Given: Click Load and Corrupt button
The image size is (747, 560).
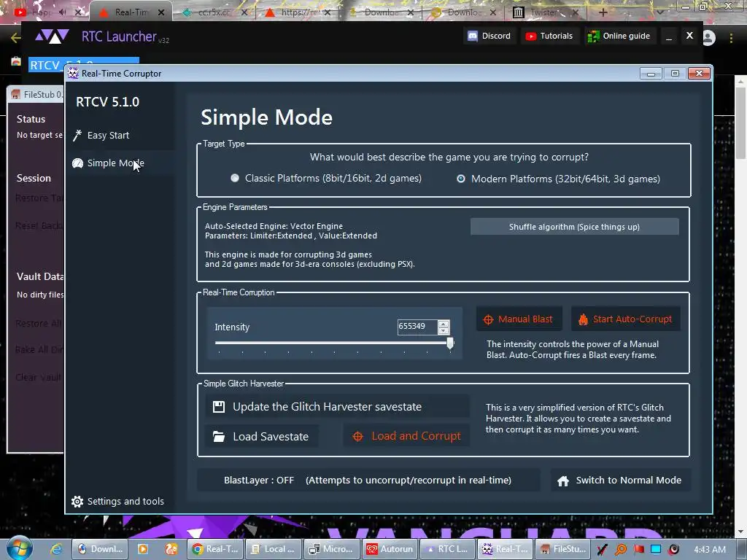Looking at the screenshot, I should (406, 436).
